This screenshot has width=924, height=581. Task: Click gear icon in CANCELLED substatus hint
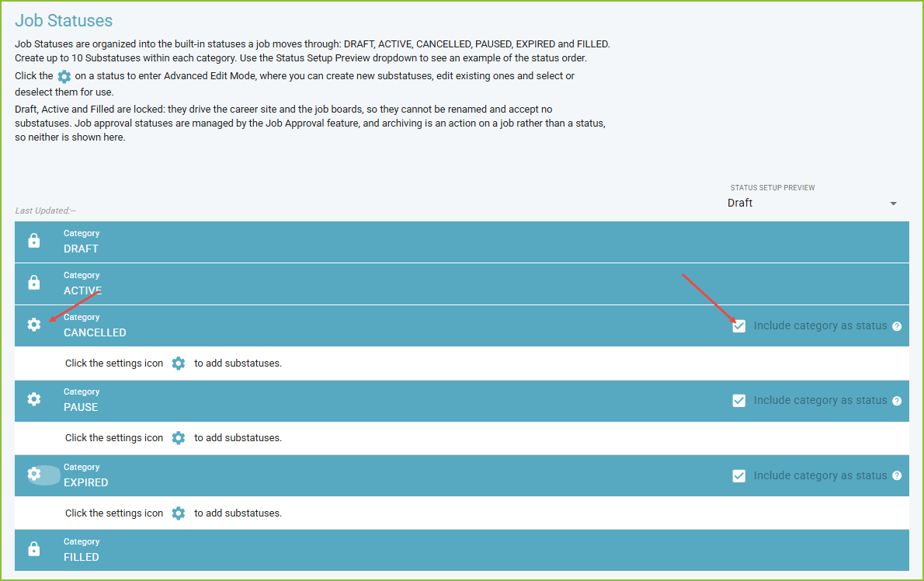click(179, 364)
